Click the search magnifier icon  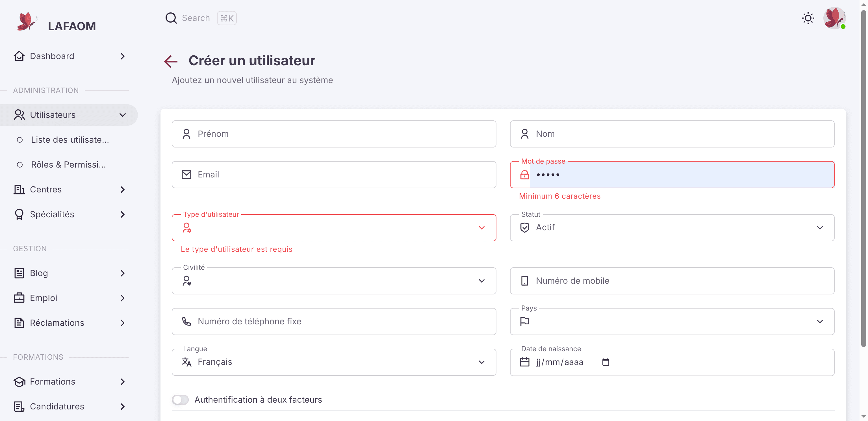point(171,18)
